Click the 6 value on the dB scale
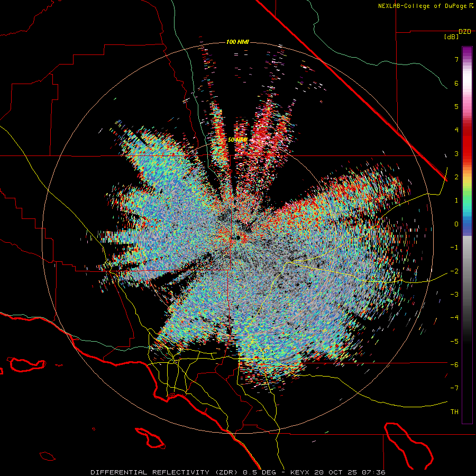 click(456, 83)
